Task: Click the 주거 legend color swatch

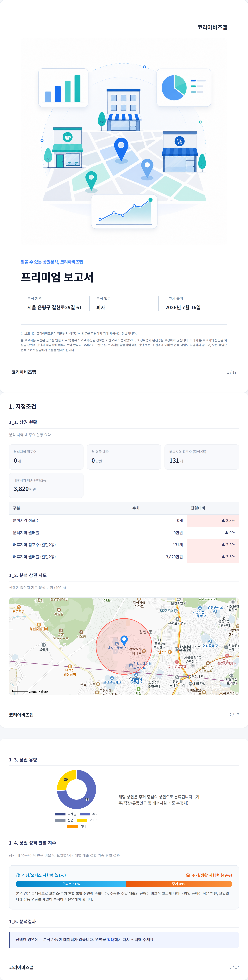Action: pos(85,814)
